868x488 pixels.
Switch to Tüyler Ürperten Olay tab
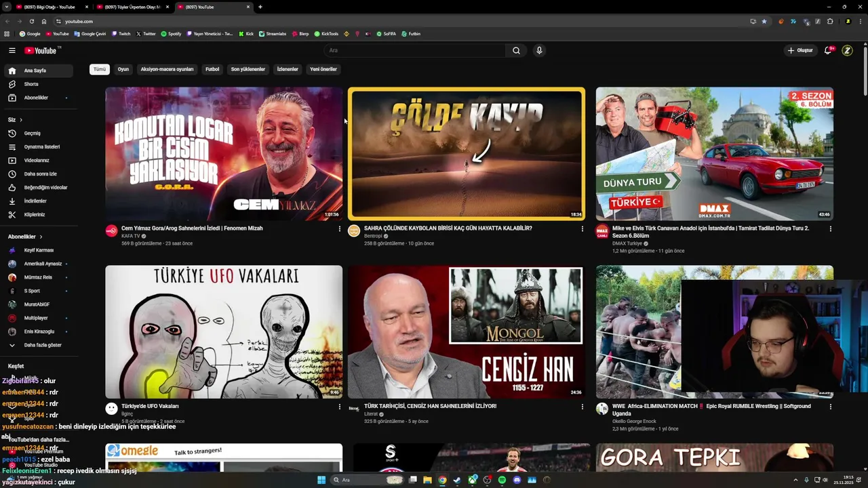pos(132,7)
